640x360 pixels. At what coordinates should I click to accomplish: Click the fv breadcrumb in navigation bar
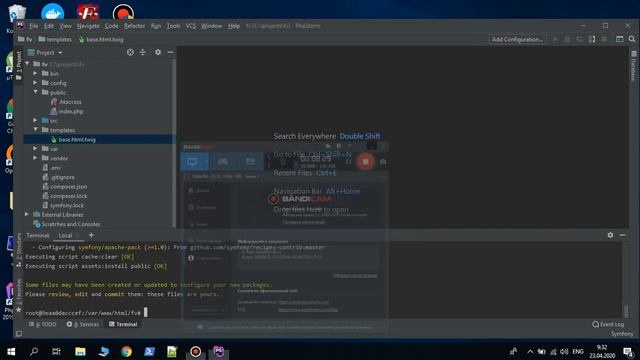coord(25,40)
